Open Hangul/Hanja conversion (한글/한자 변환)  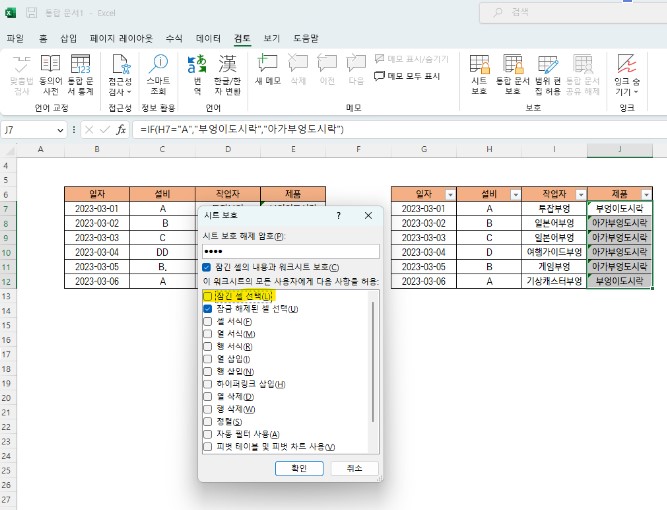pos(227,75)
